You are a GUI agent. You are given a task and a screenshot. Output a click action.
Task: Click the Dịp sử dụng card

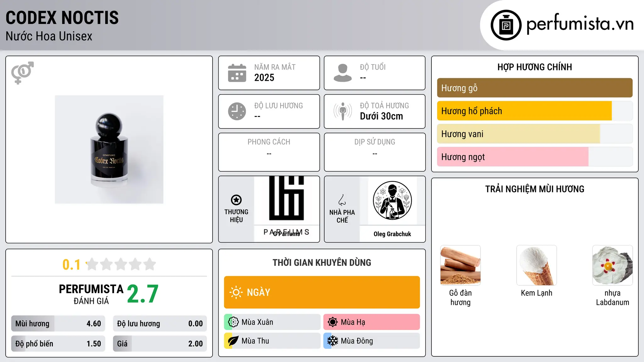click(375, 152)
